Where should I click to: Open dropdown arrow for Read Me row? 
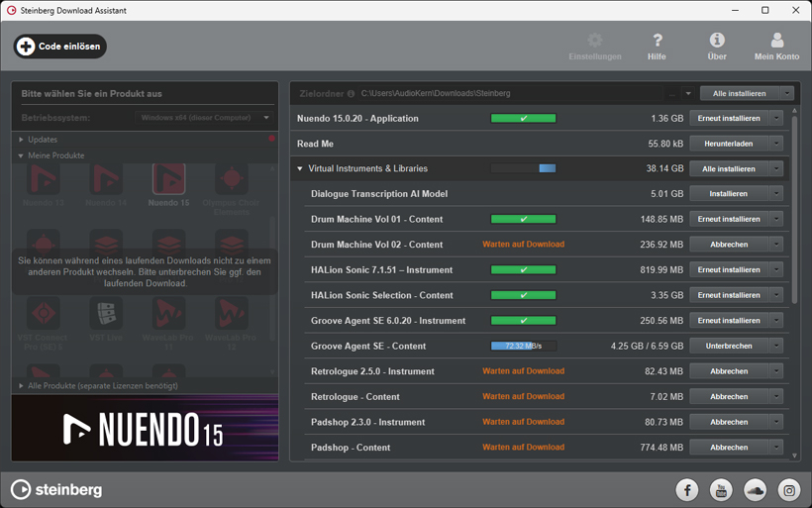click(776, 144)
